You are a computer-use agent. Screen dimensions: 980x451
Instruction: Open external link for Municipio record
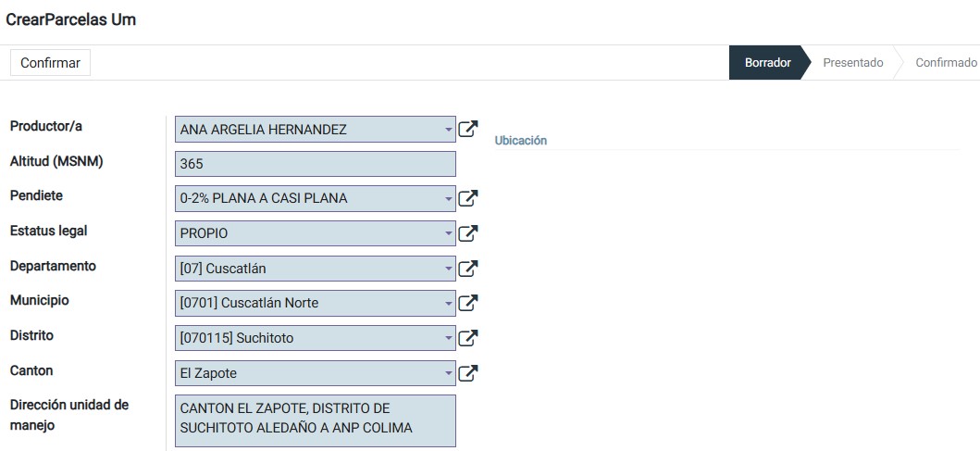[468, 303]
